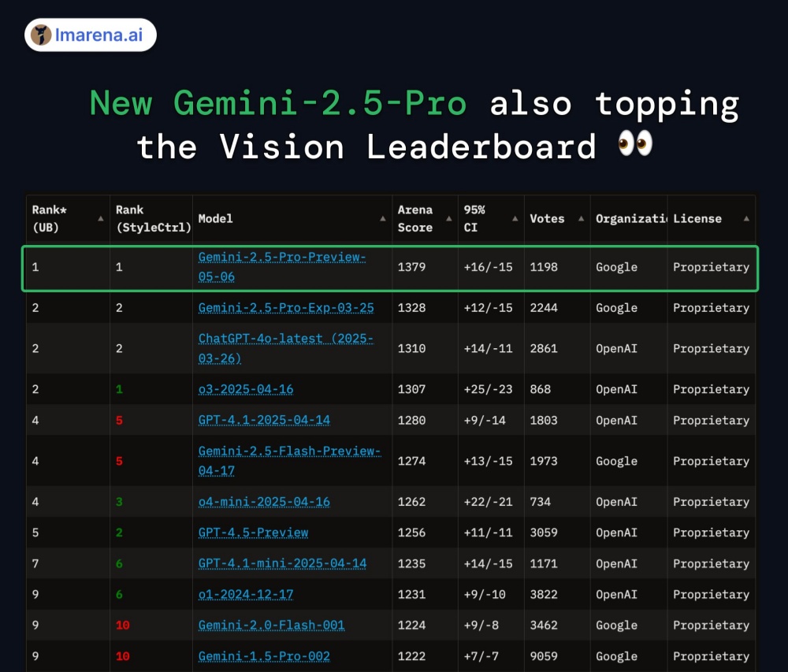The image size is (788, 672).
Task: Open the GPT-4.5-Preview model link
Action: tap(253, 533)
